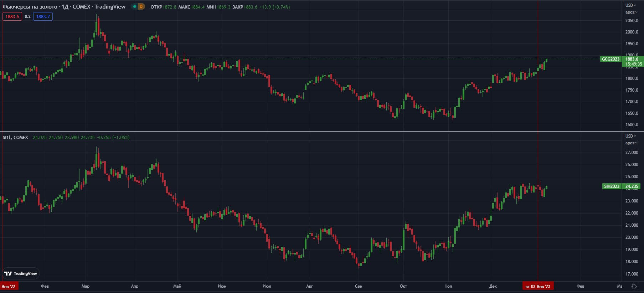Click the Мар label on time axis
This screenshot has width=644, height=293.
86,286
